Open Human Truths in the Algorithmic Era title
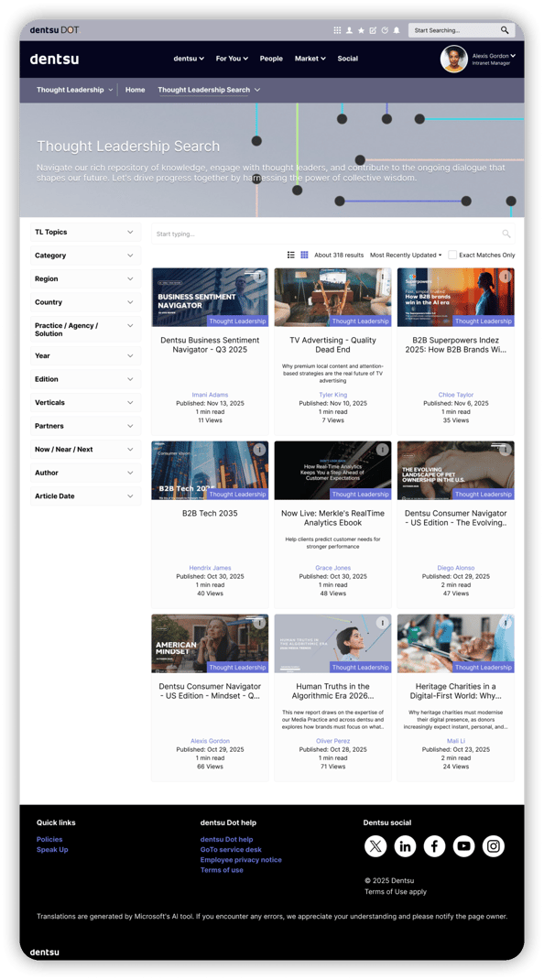544x980 pixels. pyautogui.click(x=332, y=691)
